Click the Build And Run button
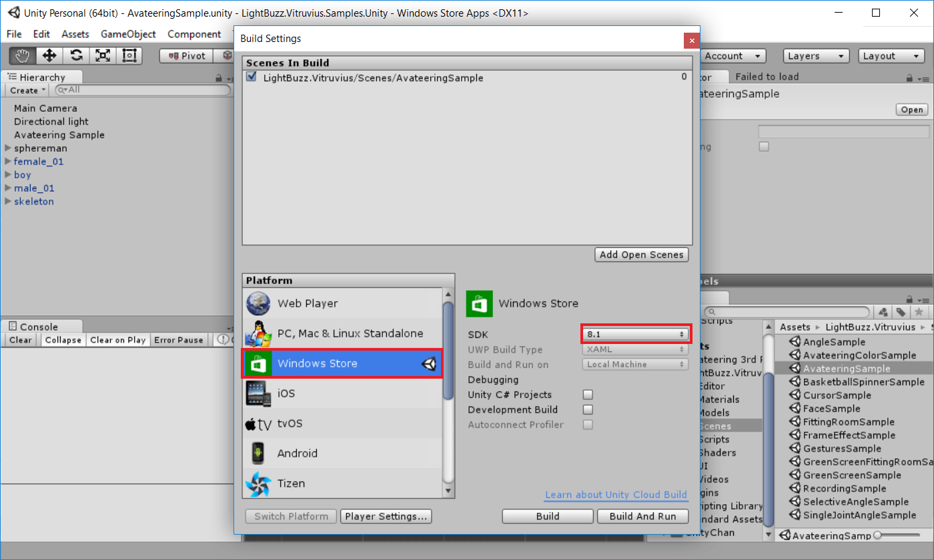 coord(643,517)
